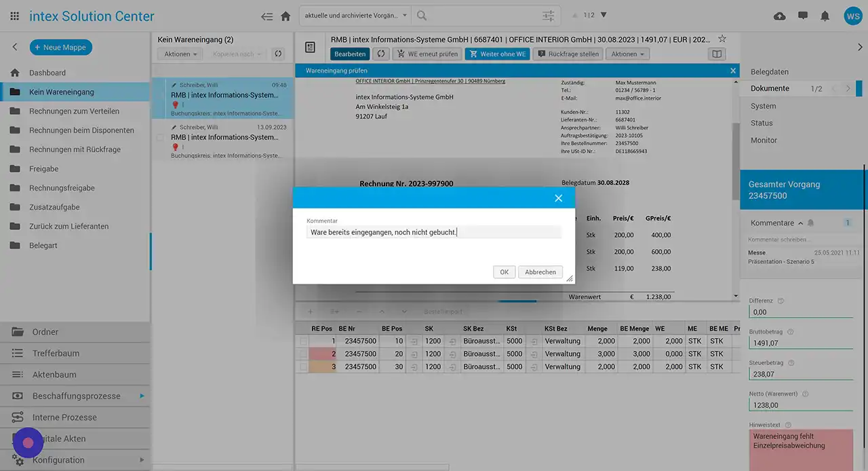Click into the Kommentar text field
The width and height of the screenshot is (868, 471).
pos(433,232)
